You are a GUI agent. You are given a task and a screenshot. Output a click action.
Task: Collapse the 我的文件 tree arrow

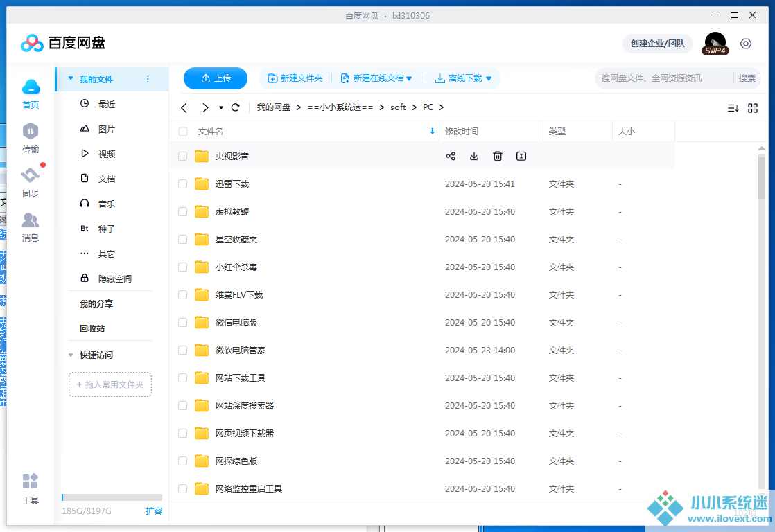(71, 78)
